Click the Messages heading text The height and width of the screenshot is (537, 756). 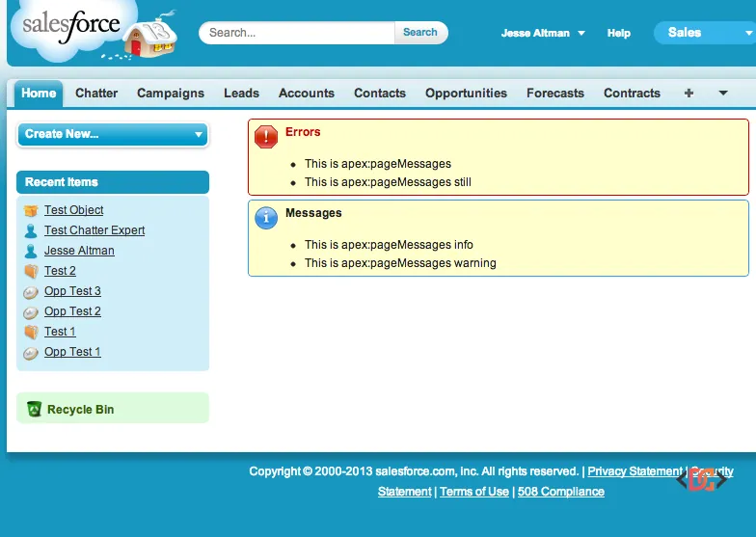click(313, 213)
